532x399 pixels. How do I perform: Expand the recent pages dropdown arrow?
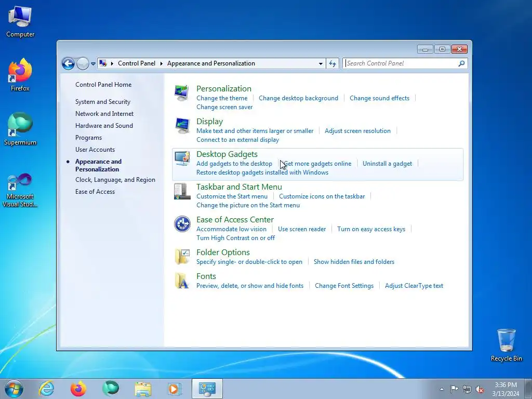tap(93, 64)
